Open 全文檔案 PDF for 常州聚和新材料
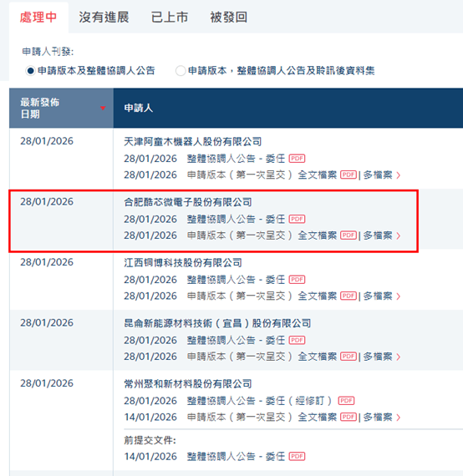Image resolution: width=463 pixels, height=476 pixels. 349,417
